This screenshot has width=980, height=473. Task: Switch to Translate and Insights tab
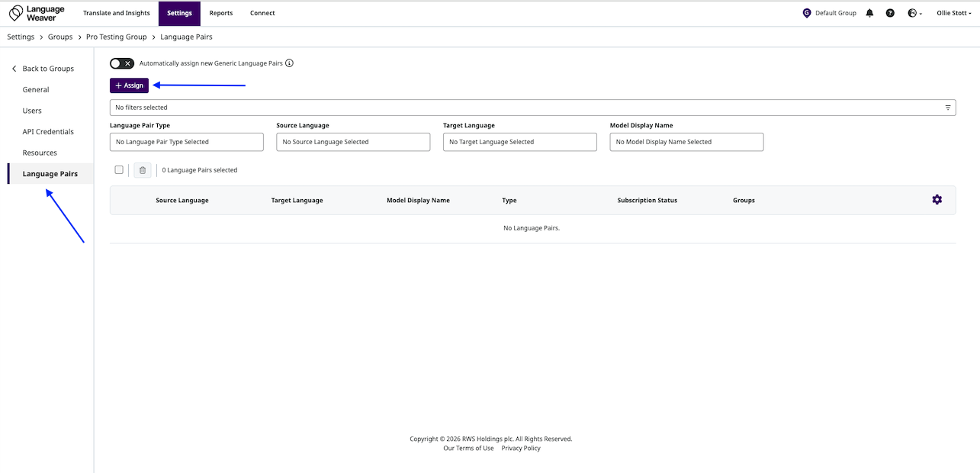click(x=117, y=13)
